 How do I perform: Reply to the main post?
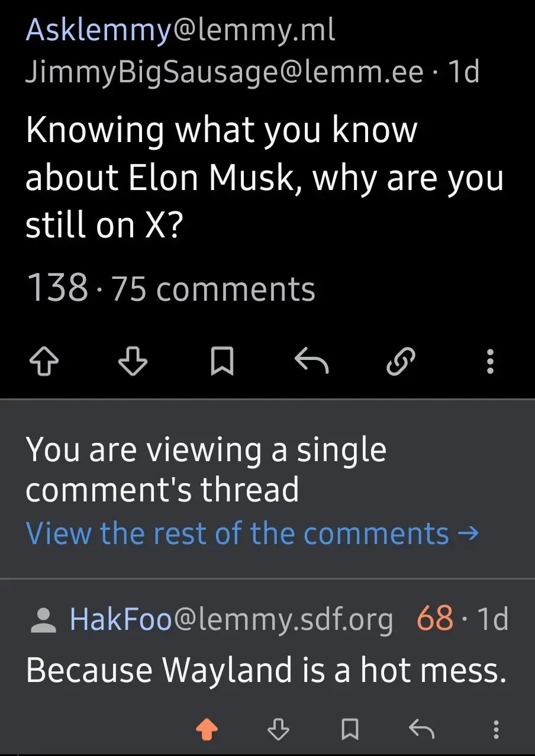click(x=311, y=361)
